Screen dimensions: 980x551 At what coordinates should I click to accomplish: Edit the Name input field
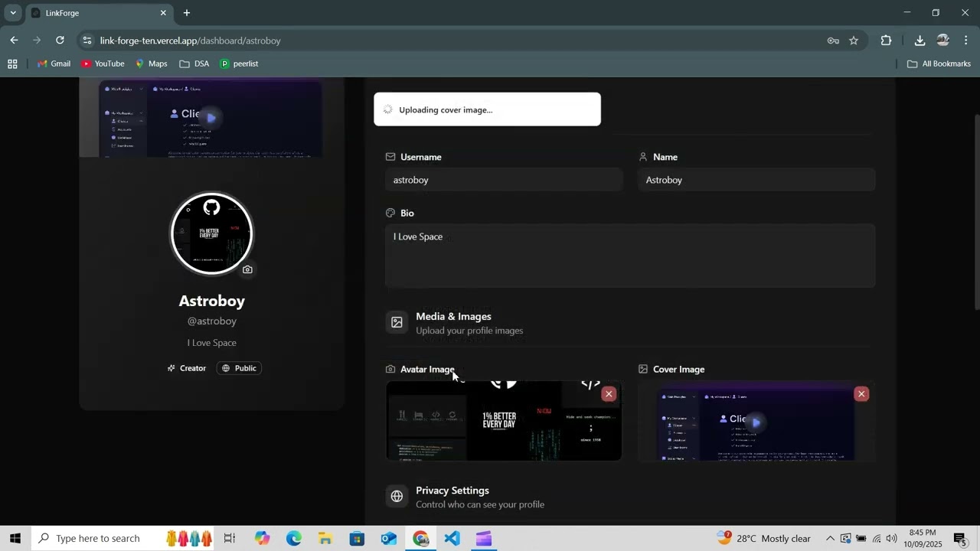756,180
